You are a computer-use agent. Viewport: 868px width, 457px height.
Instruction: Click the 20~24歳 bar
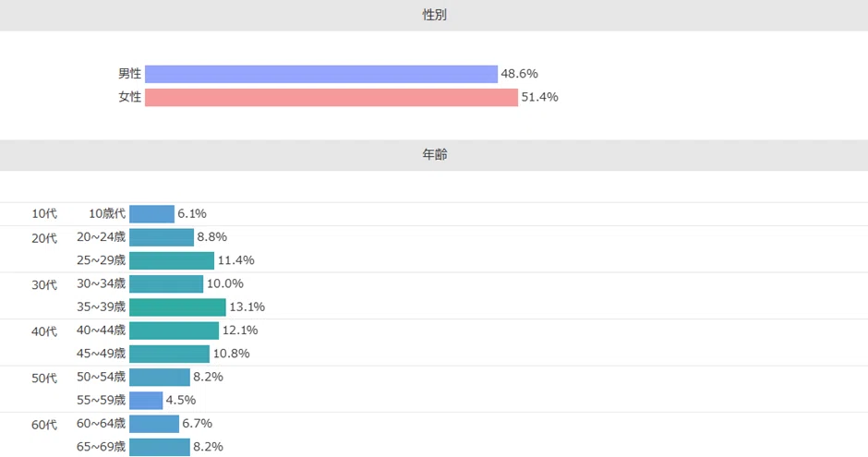(162, 237)
